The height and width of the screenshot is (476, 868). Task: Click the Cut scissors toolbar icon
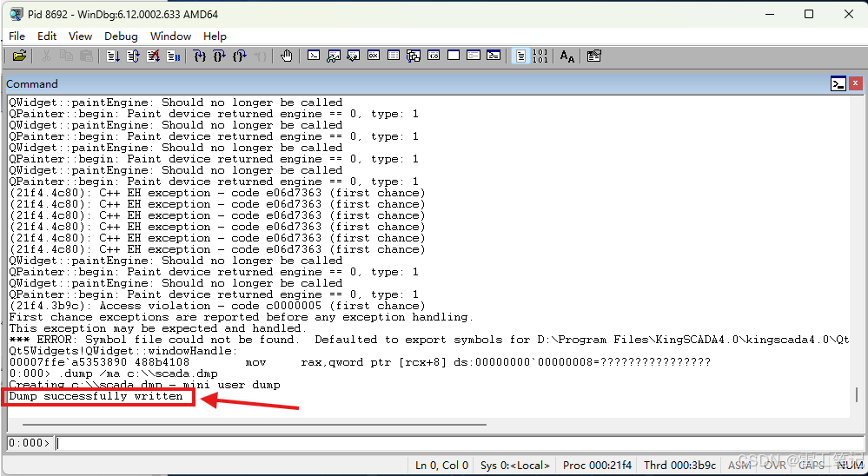click(47, 56)
